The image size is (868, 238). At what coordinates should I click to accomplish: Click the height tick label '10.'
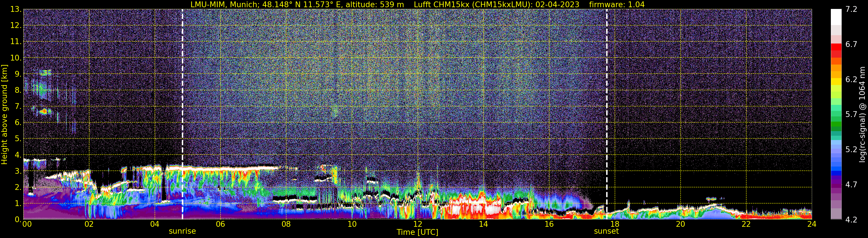tap(16, 58)
